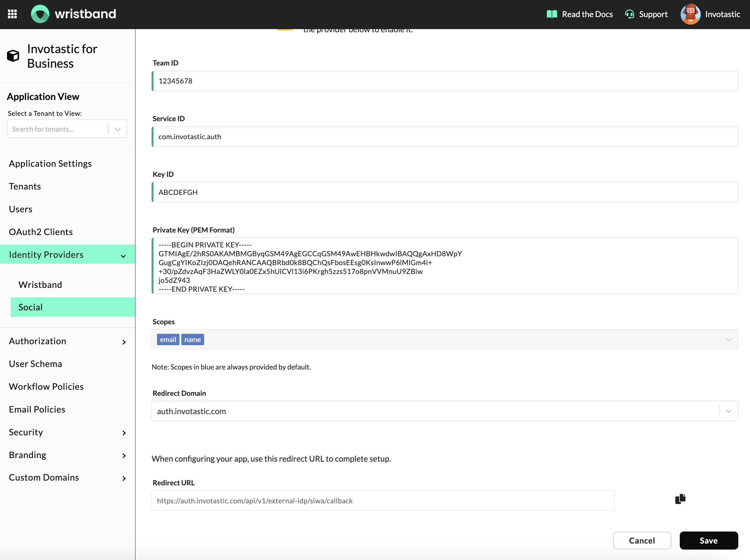The width and height of the screenshot is (750, 560).
Task: Open the Tenants page
Action: tap(25, 186)
